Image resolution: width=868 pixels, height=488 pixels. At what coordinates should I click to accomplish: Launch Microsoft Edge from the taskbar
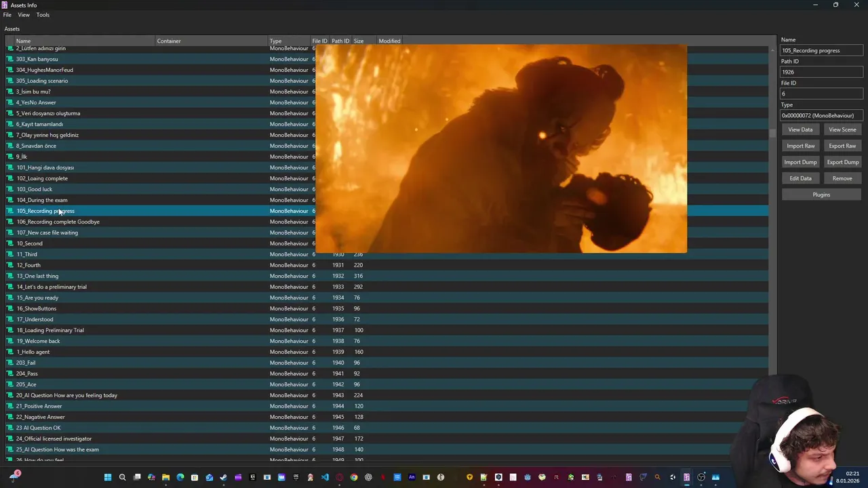(180, 477)
